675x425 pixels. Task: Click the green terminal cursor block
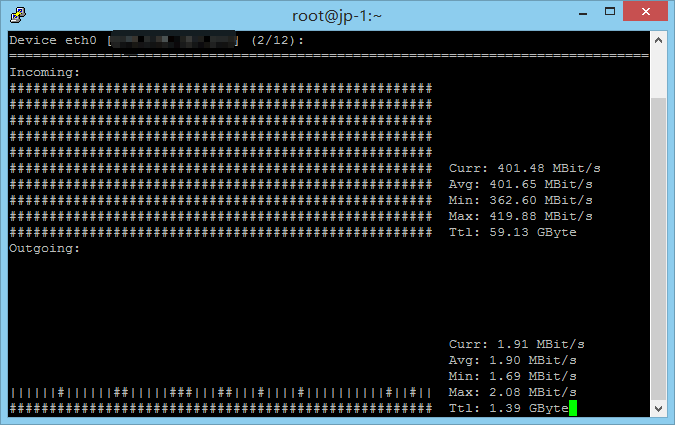click(573, 408)
